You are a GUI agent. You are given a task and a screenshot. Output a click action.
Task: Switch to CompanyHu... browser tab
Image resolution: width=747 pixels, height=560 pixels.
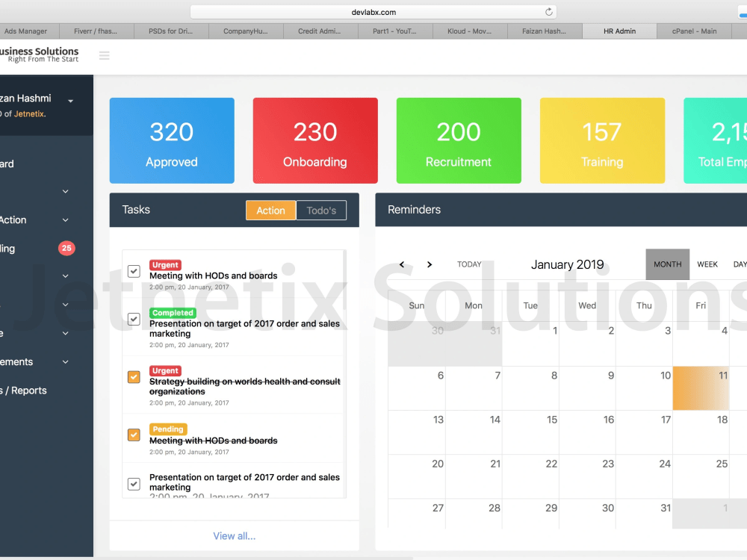click(x=245, y=31)
